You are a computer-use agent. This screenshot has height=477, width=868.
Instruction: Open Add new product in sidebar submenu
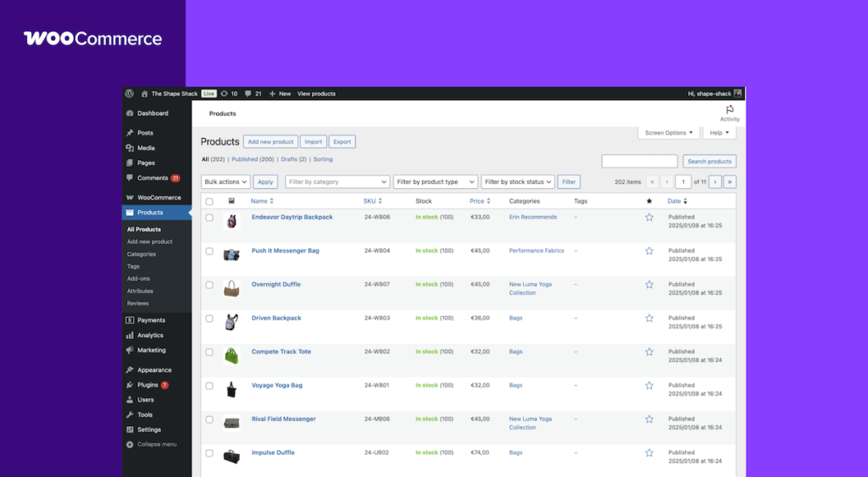pos(149,241)
